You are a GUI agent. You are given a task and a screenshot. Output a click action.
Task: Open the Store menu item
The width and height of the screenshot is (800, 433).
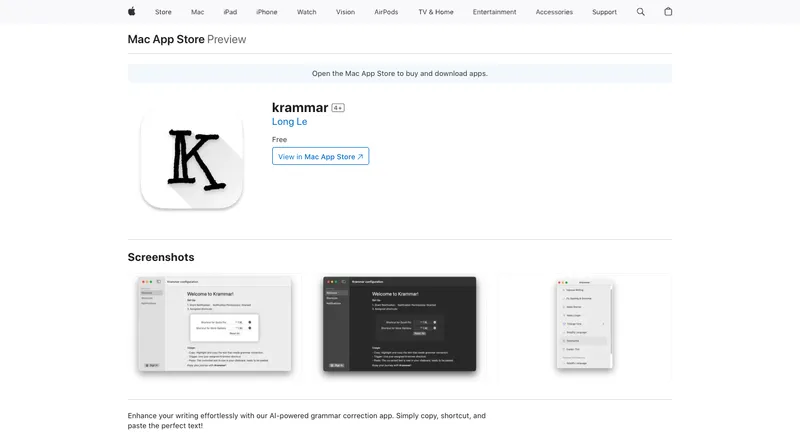tap(163, 12)
